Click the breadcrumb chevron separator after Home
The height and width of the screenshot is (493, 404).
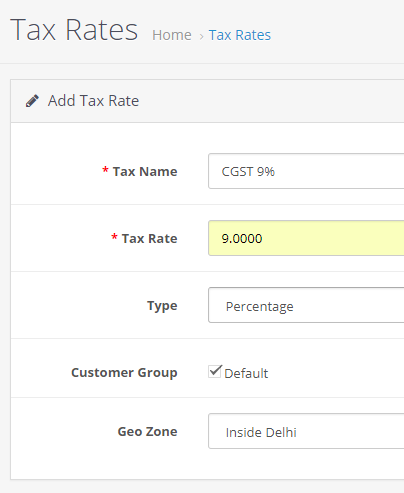coord(201,36)
